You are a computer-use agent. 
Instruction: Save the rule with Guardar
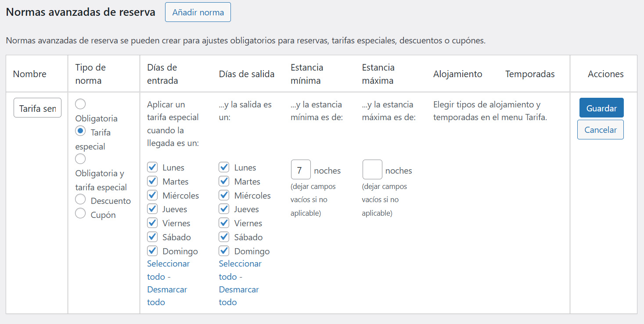point(601,108)
